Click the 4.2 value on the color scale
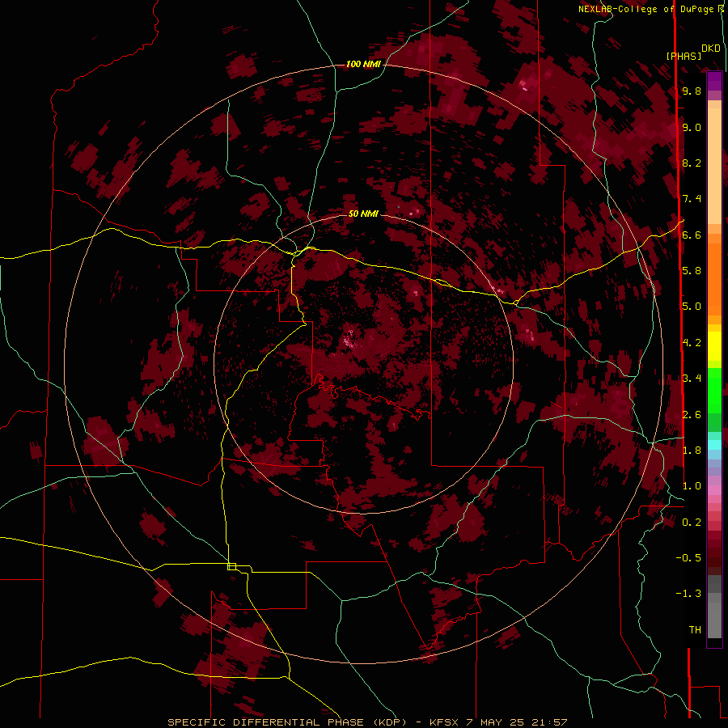 pyautogui.click(x=692, y=343)
